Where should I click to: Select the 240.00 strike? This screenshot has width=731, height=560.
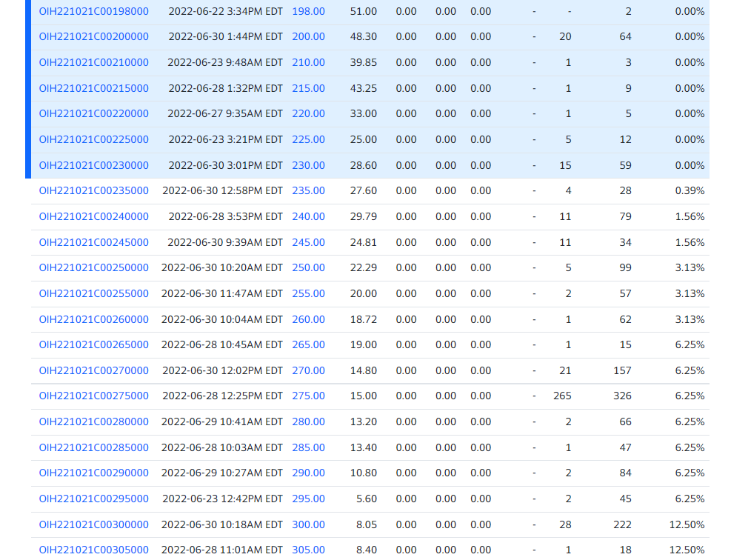click(x=309, y=217)
